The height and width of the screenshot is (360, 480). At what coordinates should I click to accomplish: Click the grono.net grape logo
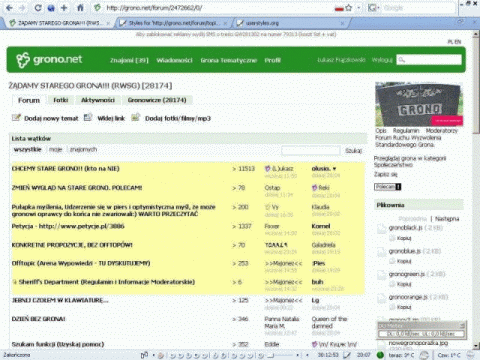click(x=49, y=60)
